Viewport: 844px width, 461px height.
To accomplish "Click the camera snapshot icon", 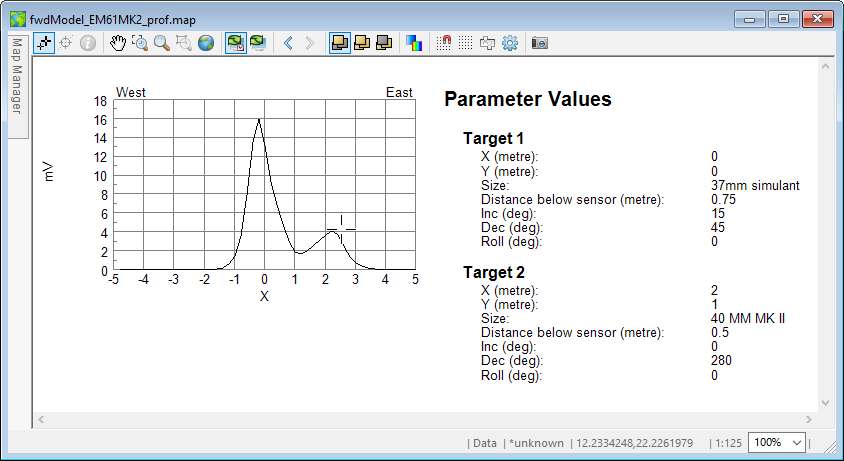I will click(539, 43).
